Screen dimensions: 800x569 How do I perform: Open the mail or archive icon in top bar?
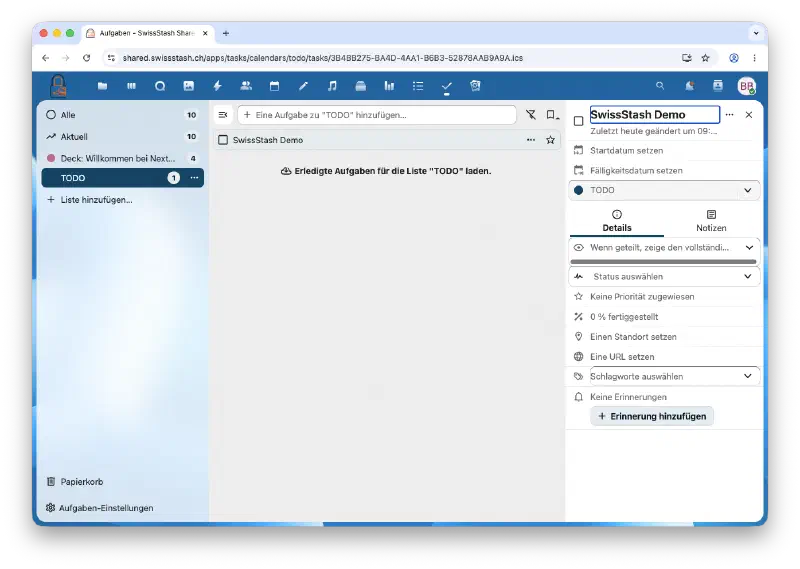(x=361, y=86)
